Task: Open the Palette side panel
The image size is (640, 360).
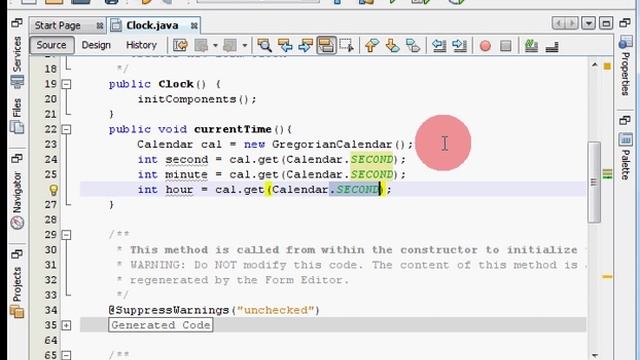Action: (625, 157)
